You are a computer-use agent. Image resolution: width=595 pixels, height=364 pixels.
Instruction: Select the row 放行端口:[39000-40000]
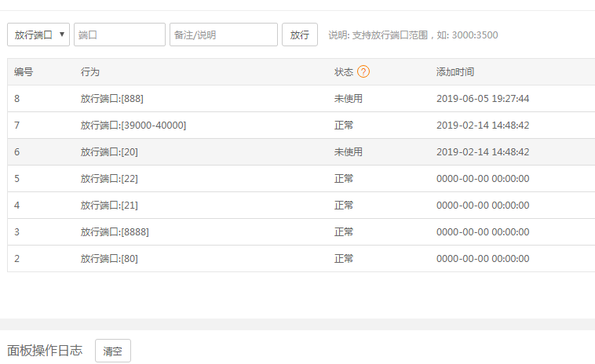pos(301,126)
